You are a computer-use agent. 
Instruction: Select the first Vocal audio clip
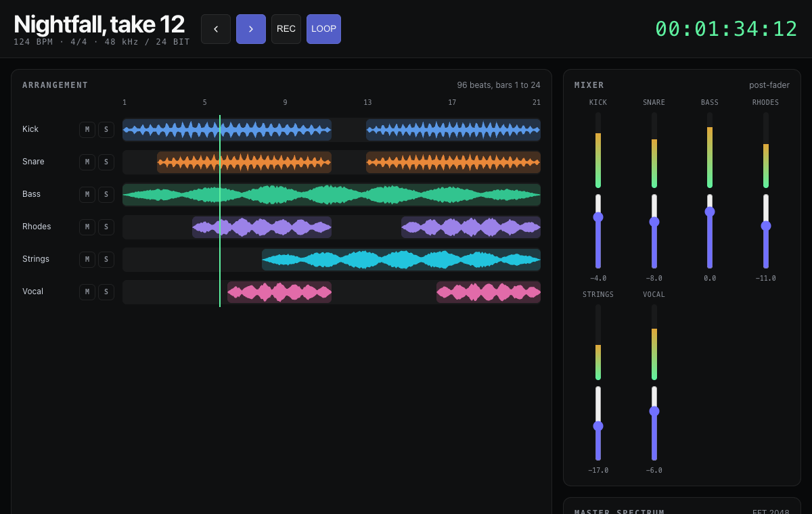pos(279,292)
